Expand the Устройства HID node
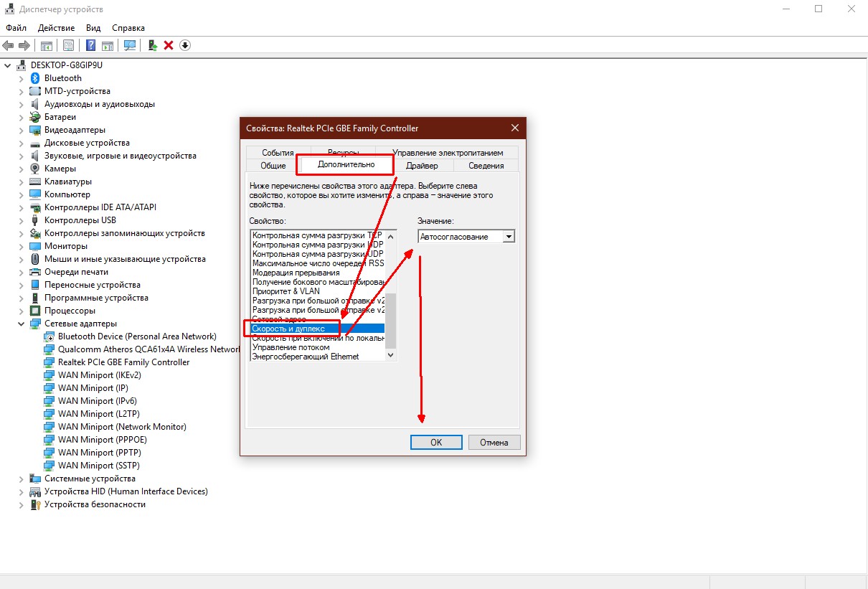 22,491
